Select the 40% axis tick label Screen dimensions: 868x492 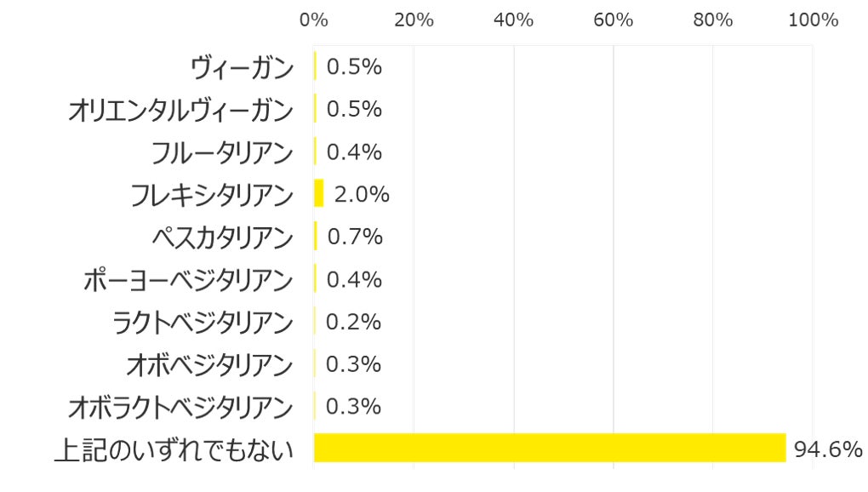513,20
